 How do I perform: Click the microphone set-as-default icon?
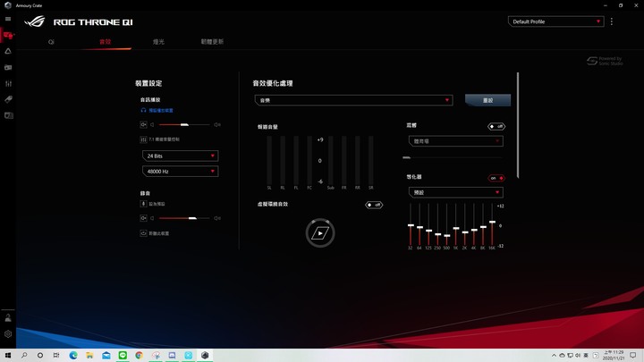click(143, 204)
